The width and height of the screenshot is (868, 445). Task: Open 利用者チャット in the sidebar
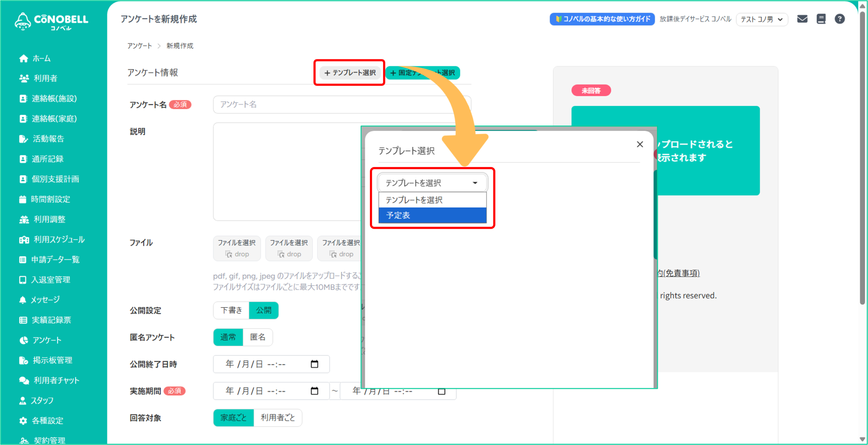pos(56,380)
